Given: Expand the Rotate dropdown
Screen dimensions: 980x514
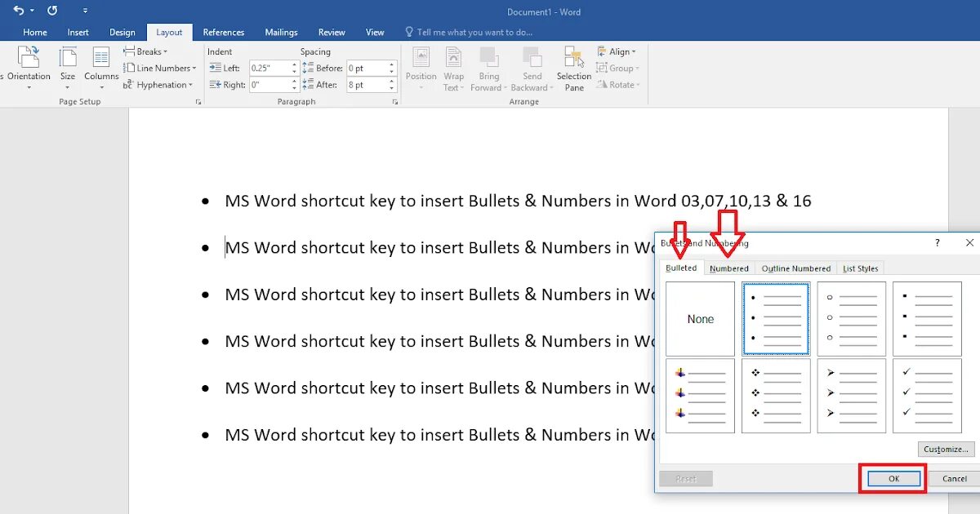Looking at the screenshot, I should (618, 85).
